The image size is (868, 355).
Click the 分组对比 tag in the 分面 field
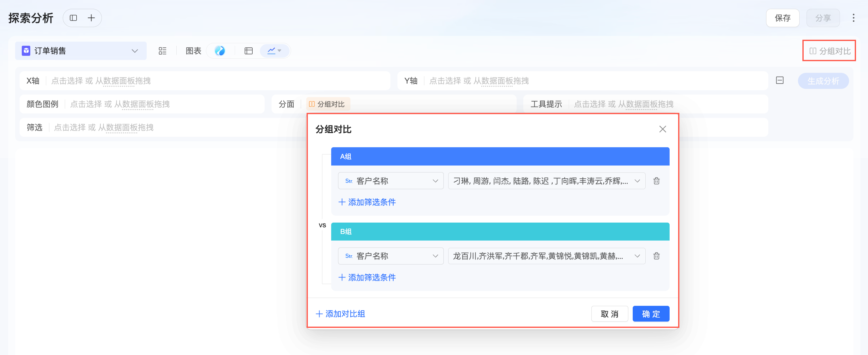click(327, 104)
